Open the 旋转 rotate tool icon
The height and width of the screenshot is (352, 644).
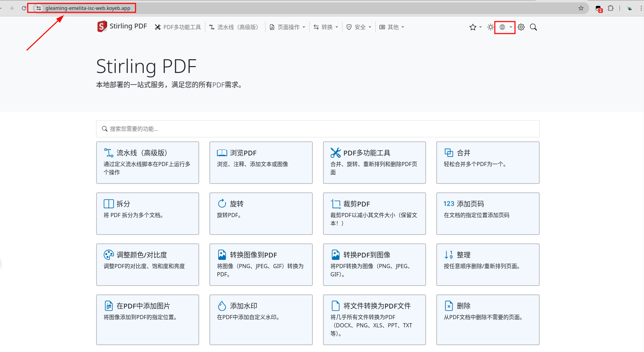pos(222,204)
